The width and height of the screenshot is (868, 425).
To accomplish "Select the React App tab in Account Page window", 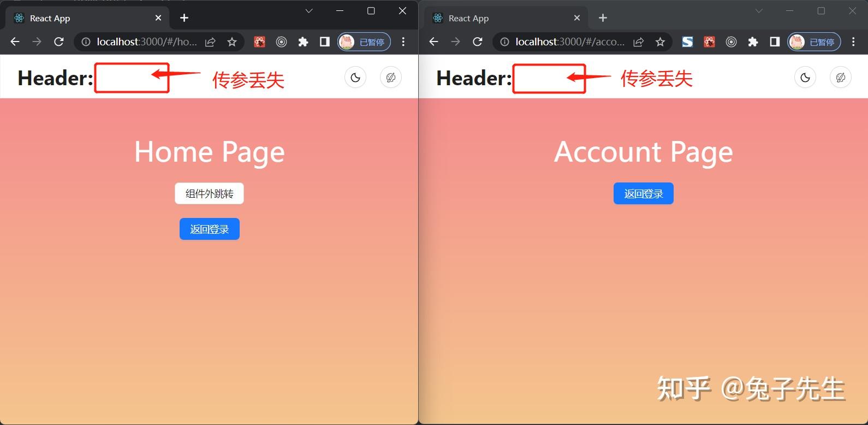I will click(506, 18).
